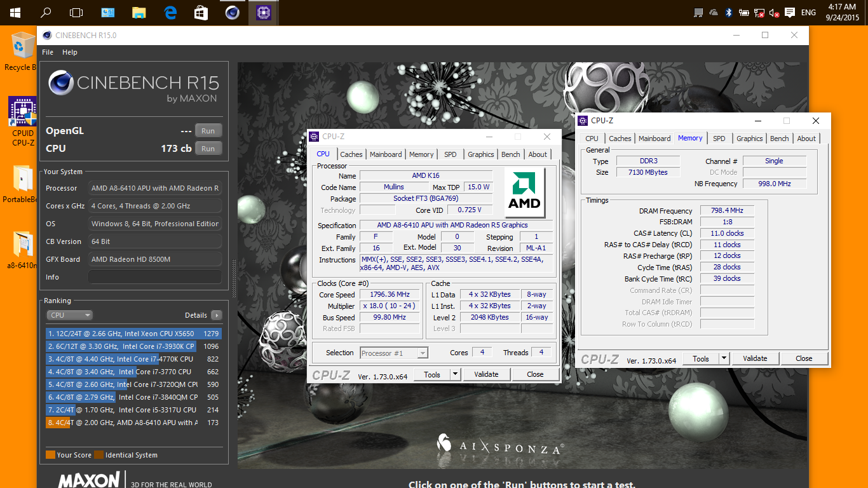Image resolution: width=868 pixels, height=488 pixels.
Task: Open the muted volume tray icon
Action: click(x=775, y=13)
